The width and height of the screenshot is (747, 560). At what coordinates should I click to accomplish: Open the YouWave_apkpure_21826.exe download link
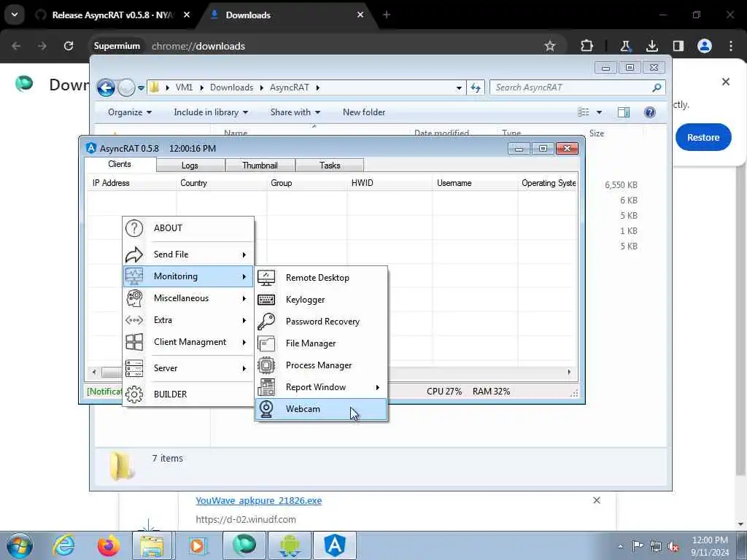click(x=259, y=501)
